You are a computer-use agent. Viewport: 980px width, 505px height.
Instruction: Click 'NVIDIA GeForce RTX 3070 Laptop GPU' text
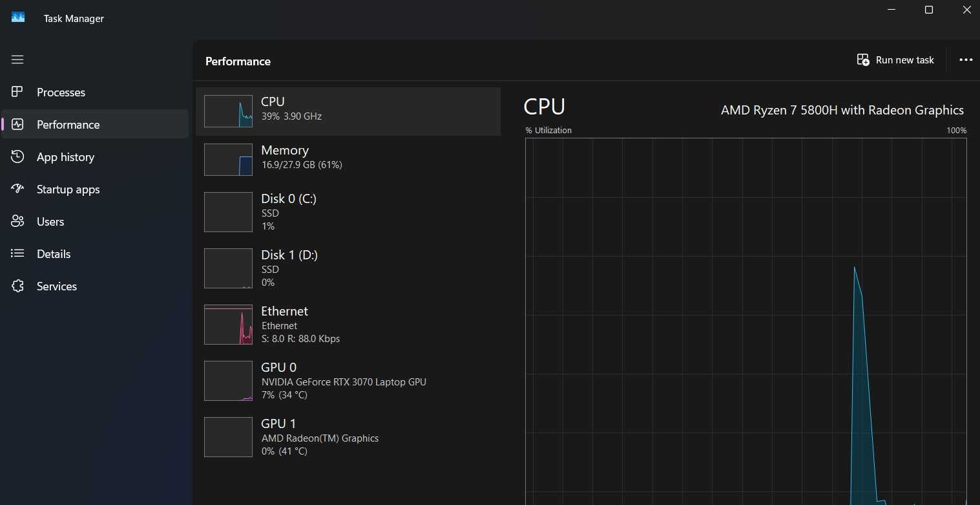tap(344, 382)
